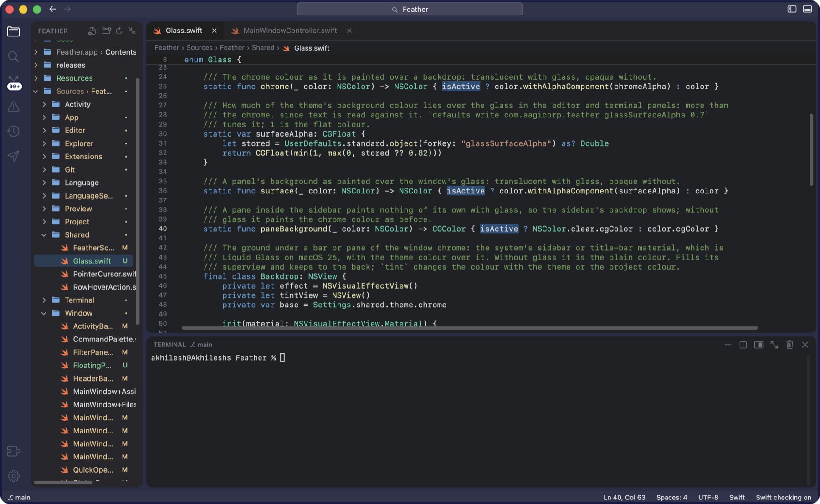Open Source Control with 99+ badge
This screenshot has height=504, width=820.
[x=14, y=83]
